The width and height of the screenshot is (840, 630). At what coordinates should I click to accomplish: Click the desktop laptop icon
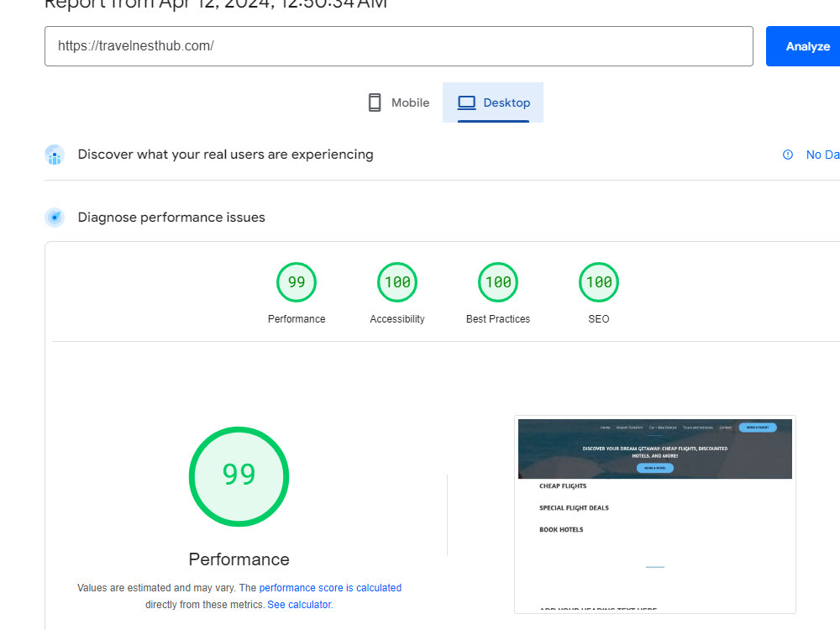coord(466,102)
